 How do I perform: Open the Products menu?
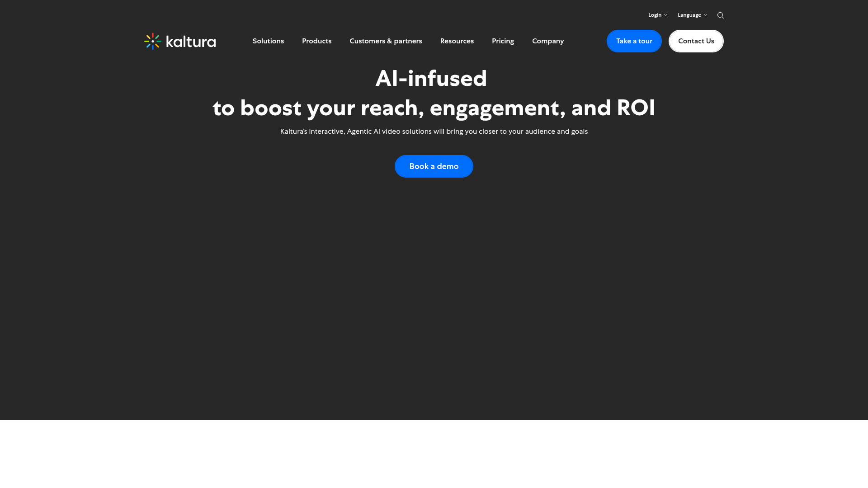pos(316,41)
